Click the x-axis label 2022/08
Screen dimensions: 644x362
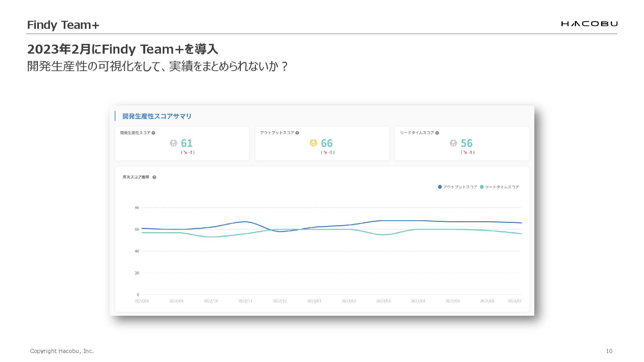click(x=142, y=301)
